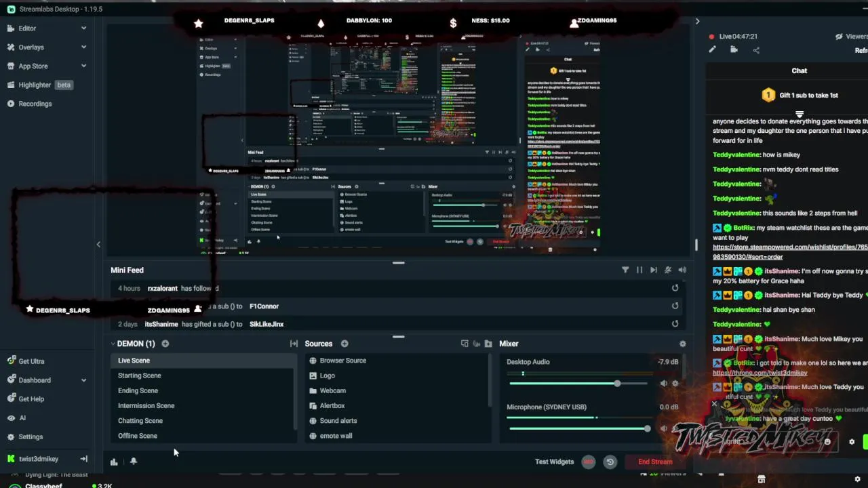868x488 pixels.
Task: Mute Microphone (SYDNEY USB) speaker icon
Action: (663, 428)
